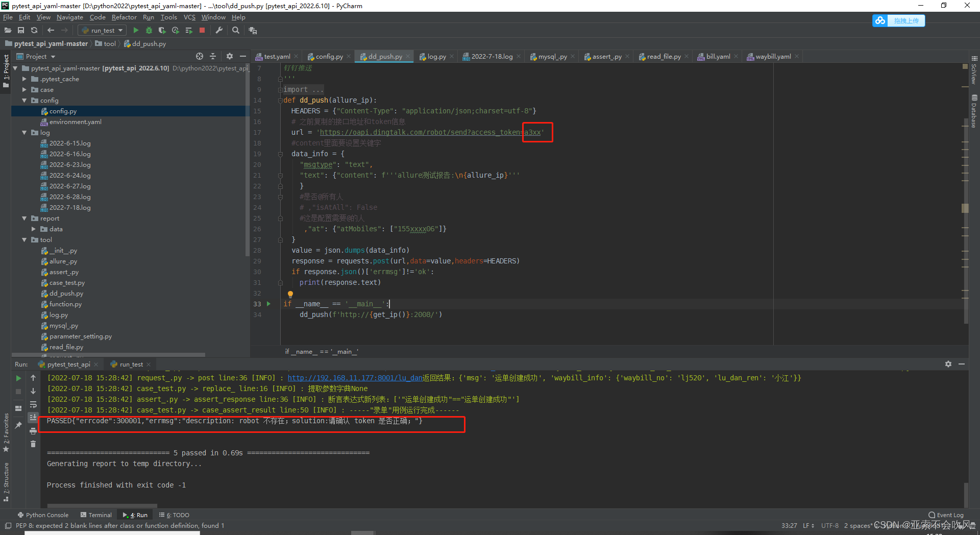980x535 pixels.
Task: Open the VCS menu
Action: [189, 17]
